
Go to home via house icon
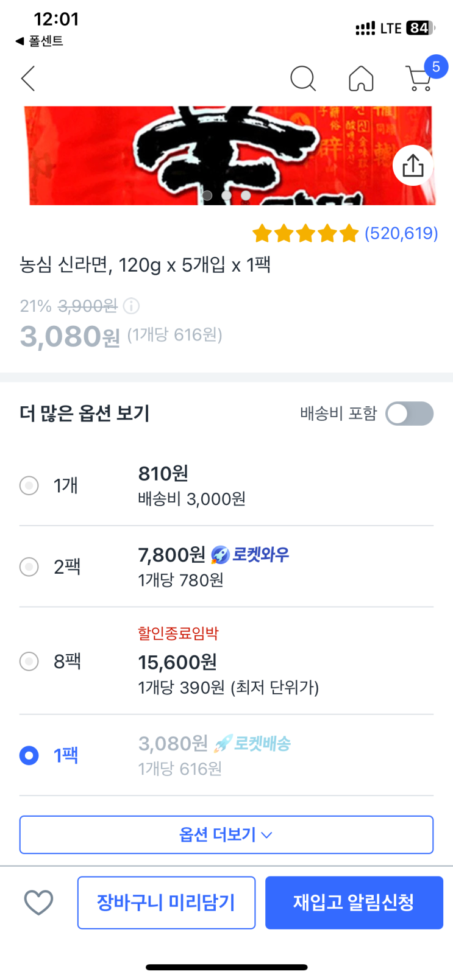click(361, 79)
